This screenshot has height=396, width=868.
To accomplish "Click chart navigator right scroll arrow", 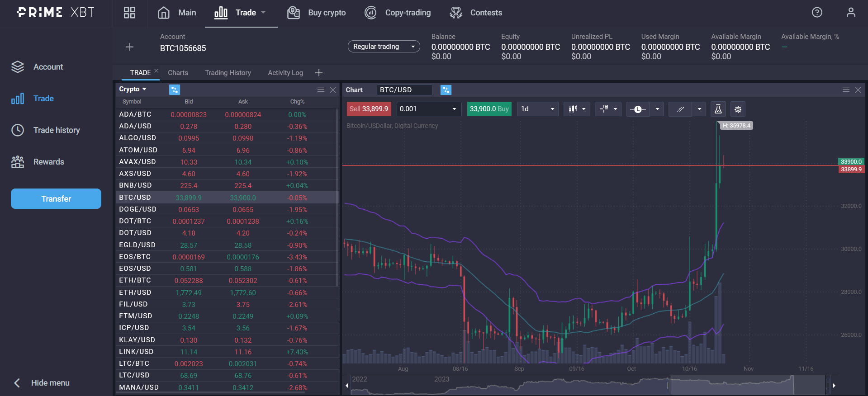I will click(x=834, y=386).
